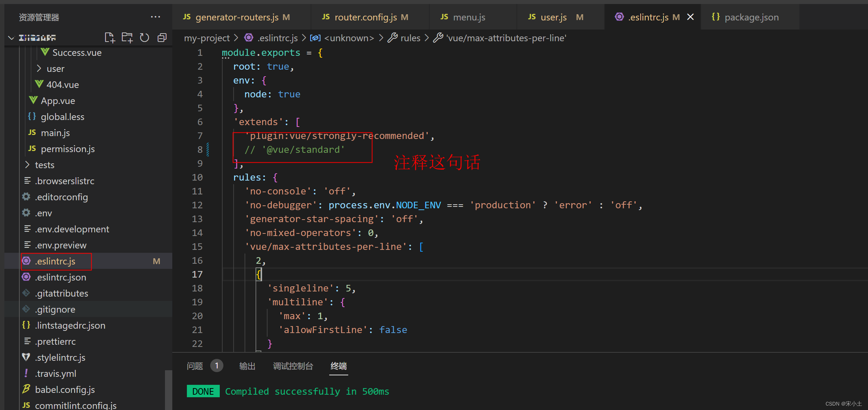Refresh the explorer file tree
868x410 pixels.
pyautogui.click(x=145, y=38)
